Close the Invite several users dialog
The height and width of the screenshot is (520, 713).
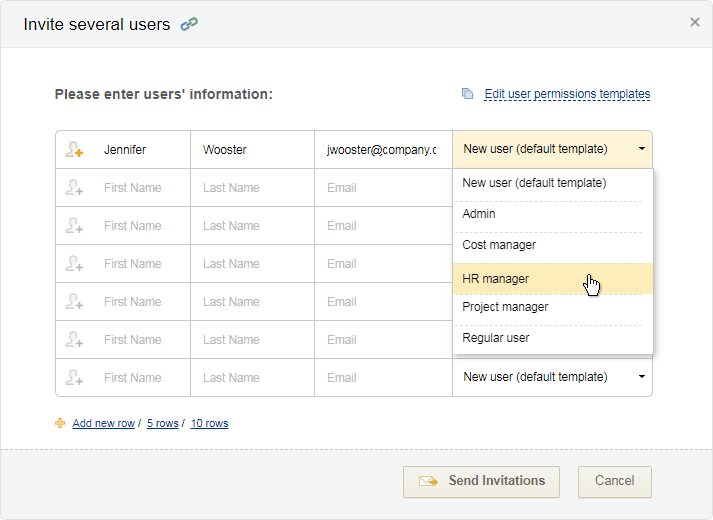(x=694, y=22)
